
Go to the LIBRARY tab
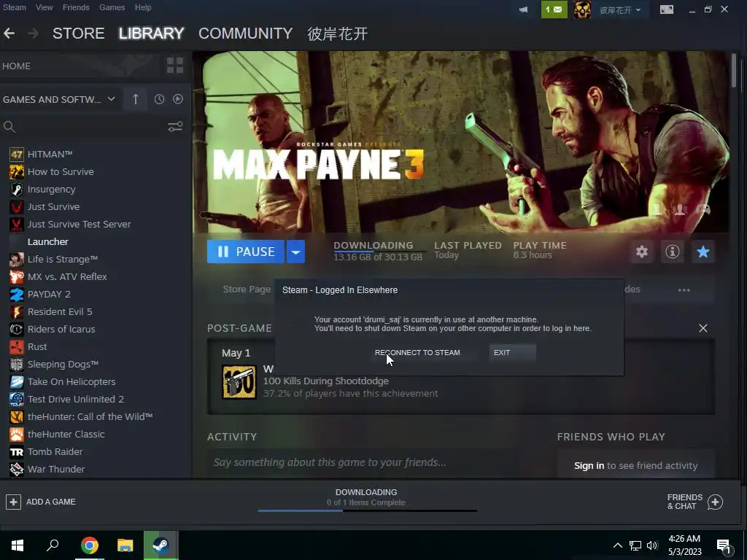click(152, 34)
